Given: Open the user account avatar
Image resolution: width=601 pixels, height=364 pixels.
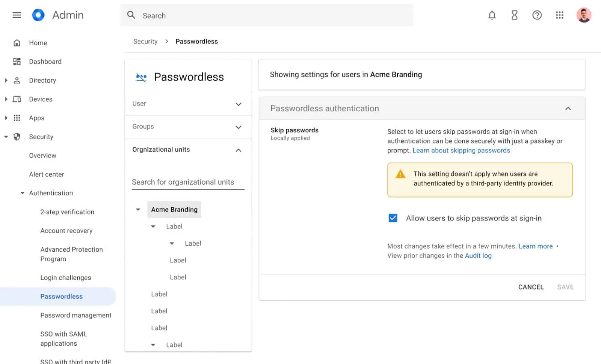Looking at the screenshot, I should click(x=584, y=15).
